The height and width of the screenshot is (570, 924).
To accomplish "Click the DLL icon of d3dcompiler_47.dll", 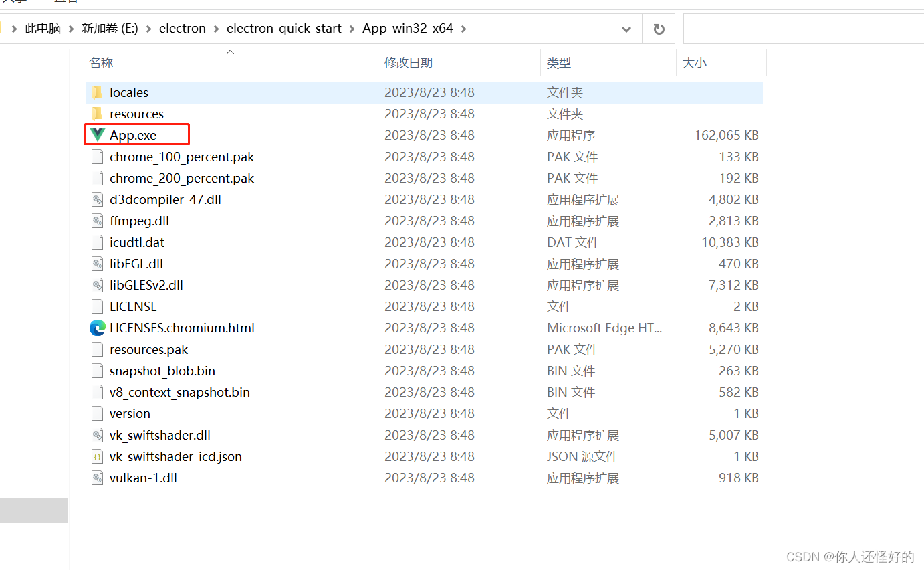I will tap(98, 199).
